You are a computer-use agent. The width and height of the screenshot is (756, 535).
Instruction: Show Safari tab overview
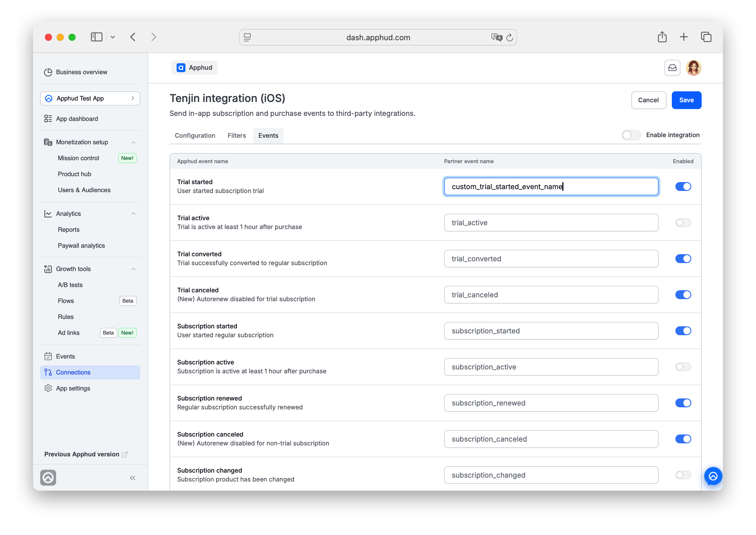(x=706, y=37)
